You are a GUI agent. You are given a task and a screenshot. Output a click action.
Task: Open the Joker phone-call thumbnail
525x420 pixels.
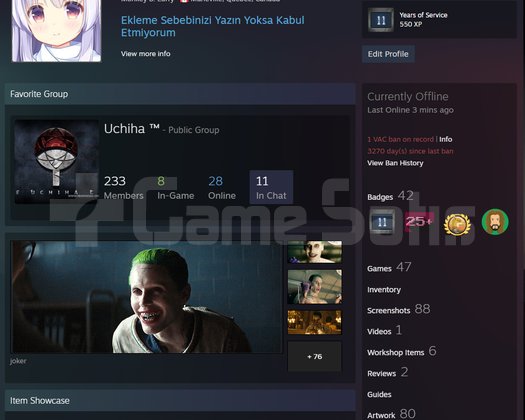(x=315, y=287)
